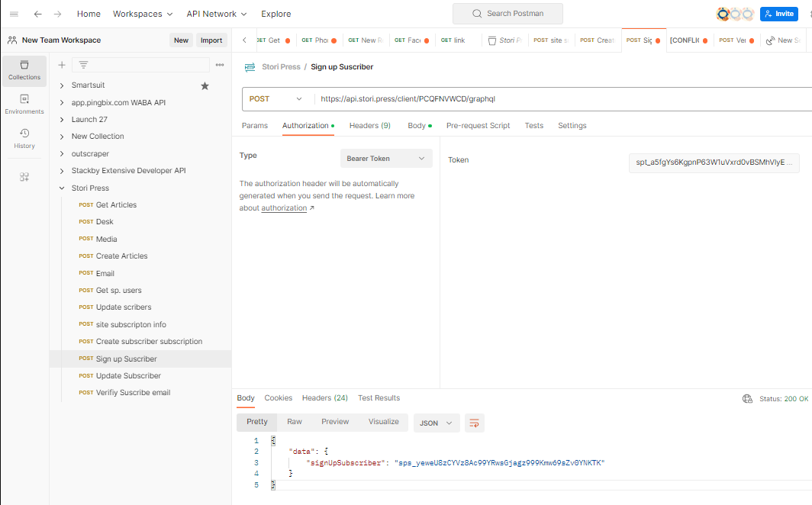The height and width of the screenshot is (505, 812).
Task: Open the Bearer Token type dropdown
Action: pyautogui.click(x=386, y=159)
